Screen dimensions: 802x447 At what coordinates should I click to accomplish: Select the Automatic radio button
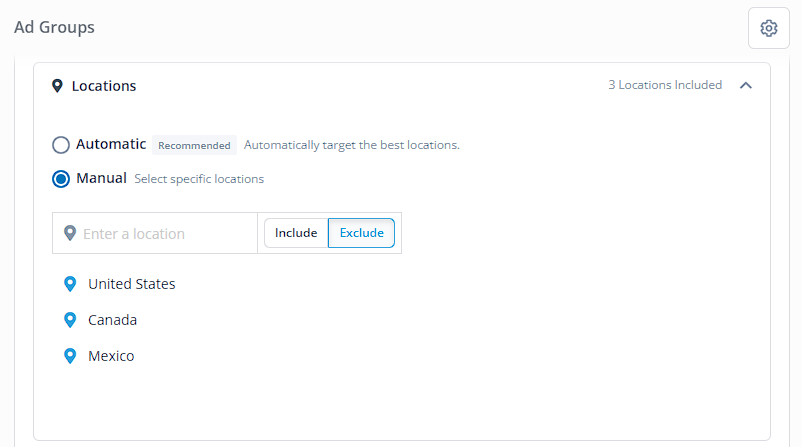pos(61,145)
